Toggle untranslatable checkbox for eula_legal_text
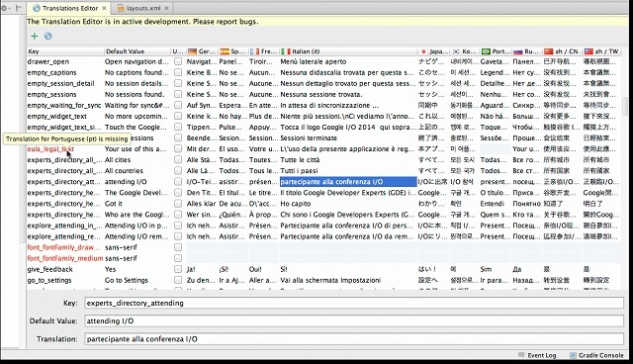The width and height of the screenshot is (633, 364). click(x=178, y=149)
